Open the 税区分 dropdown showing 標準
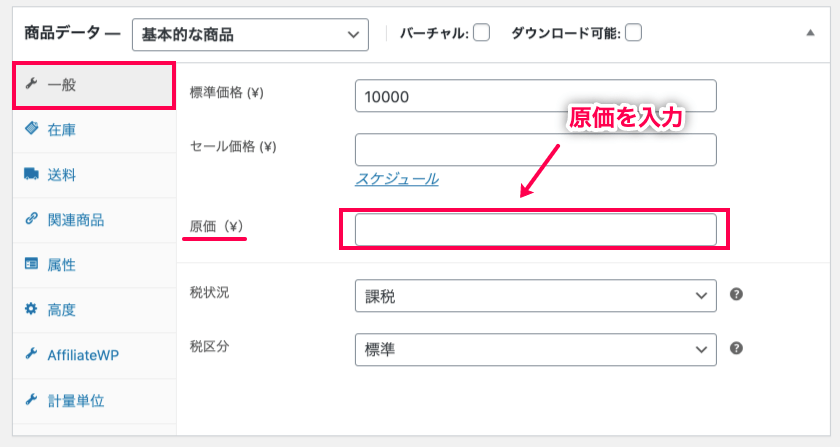Screen dimensions: 840x447 pyautogui.click(x=536, y=349)
